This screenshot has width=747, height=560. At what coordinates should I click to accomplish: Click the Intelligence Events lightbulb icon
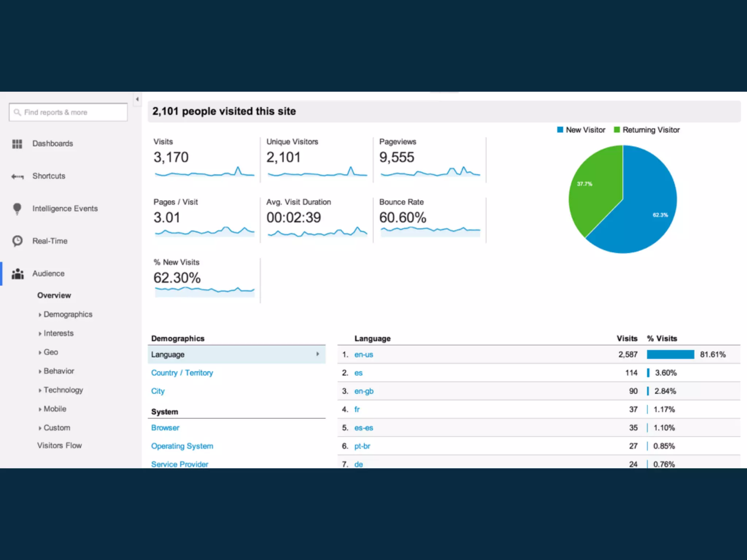17,209
